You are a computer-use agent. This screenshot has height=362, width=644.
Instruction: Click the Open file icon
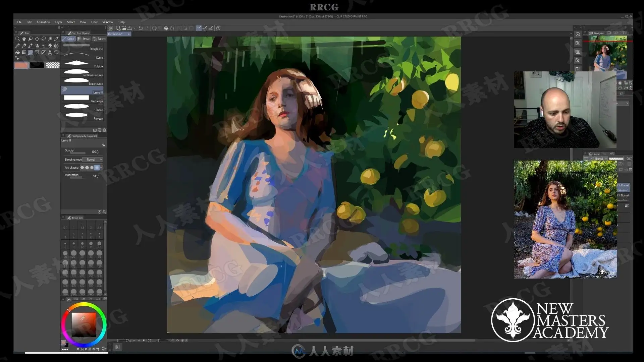124,28
